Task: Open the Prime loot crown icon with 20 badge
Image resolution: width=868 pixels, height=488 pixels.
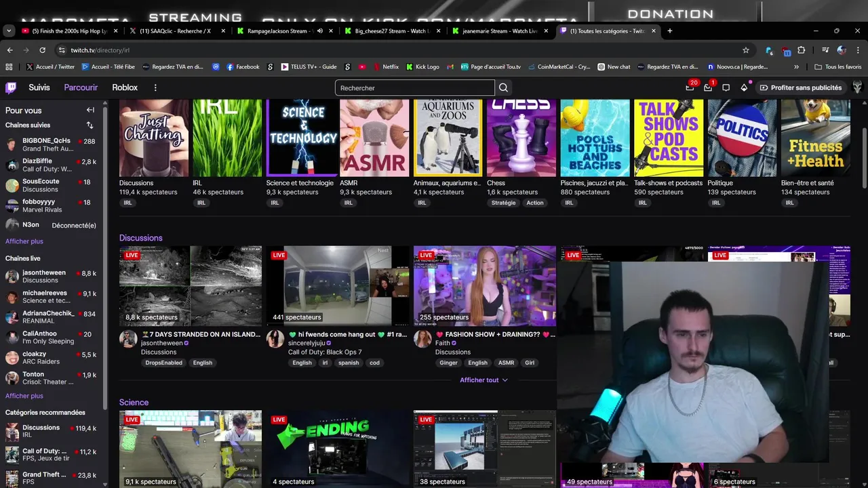Action: pos(690,87)
